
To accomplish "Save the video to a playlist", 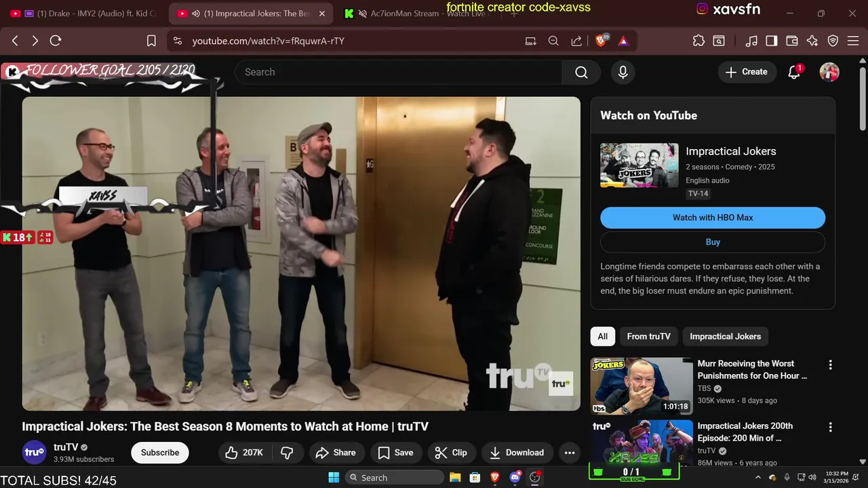I will click(x=396, y=453).
